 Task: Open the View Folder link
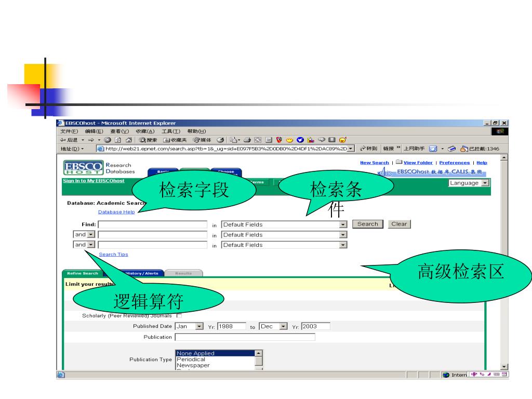coord(418,163)
